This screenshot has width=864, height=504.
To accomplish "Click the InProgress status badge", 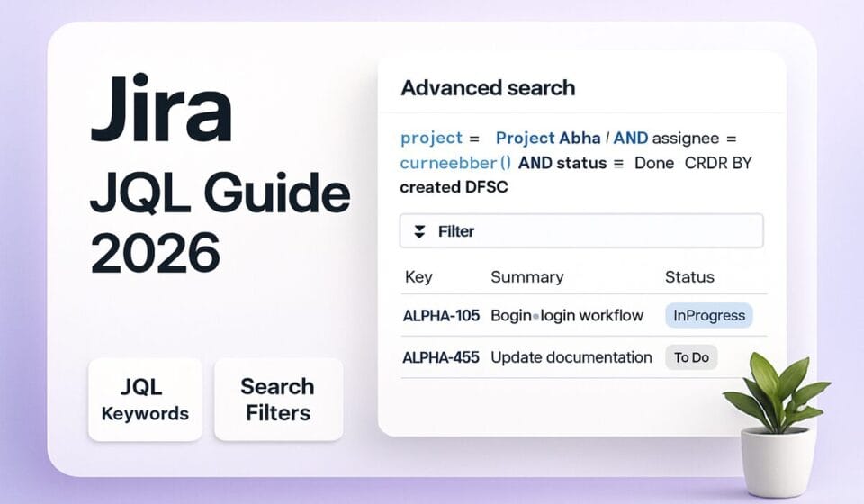I will click(x=708, y=316).
